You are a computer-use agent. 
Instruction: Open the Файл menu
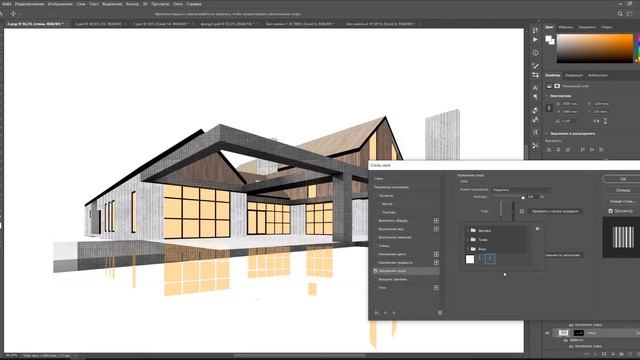coord(7,4)
